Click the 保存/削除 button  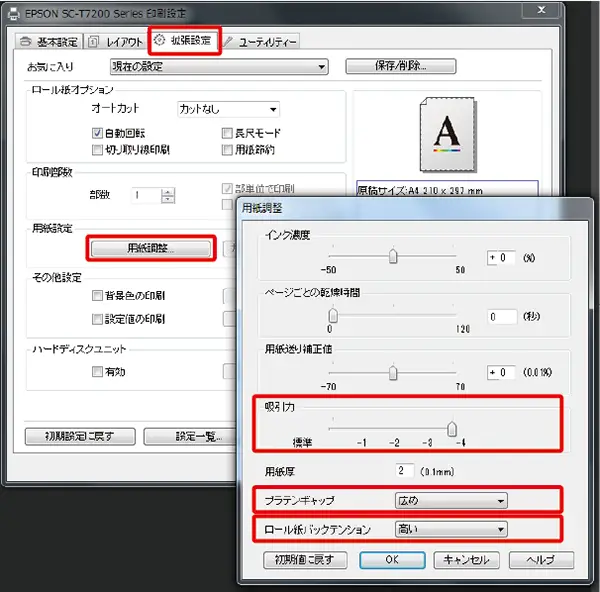point(401,66)
